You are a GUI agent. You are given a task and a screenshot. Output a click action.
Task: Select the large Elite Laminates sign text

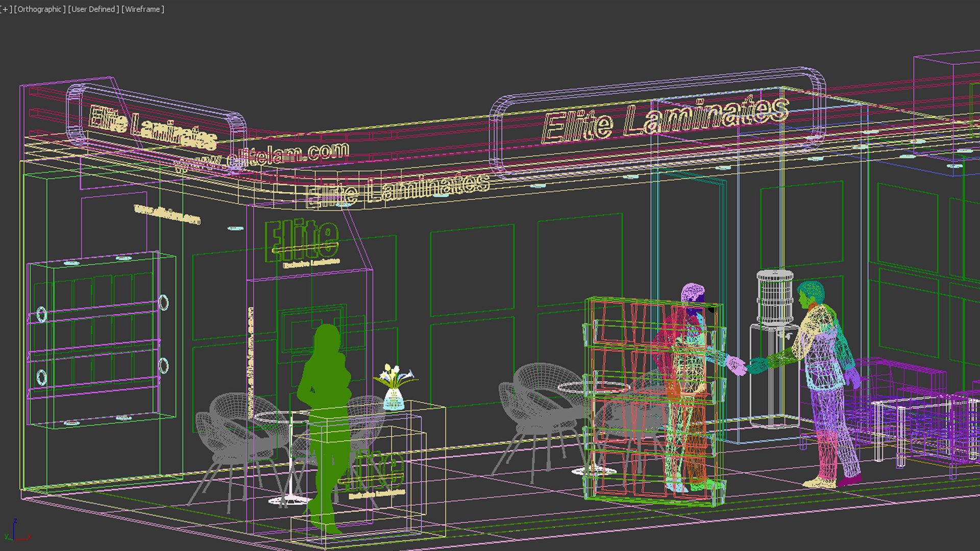pos(664,120)
